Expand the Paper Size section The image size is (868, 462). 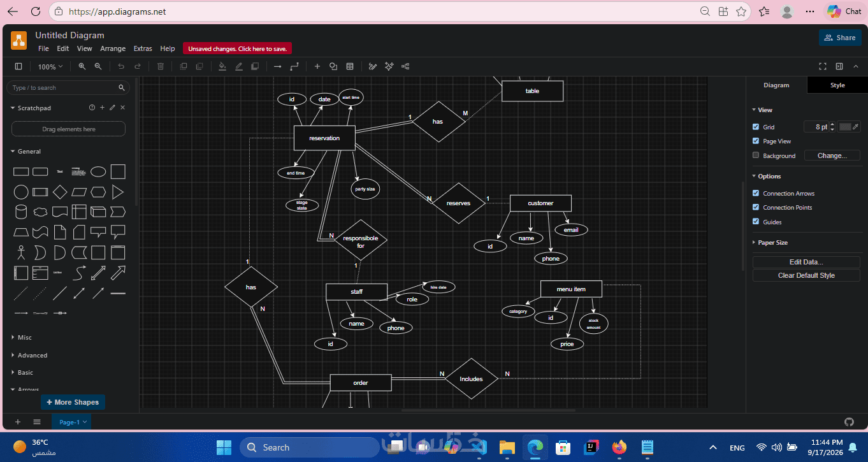click(x=772, y=243)
